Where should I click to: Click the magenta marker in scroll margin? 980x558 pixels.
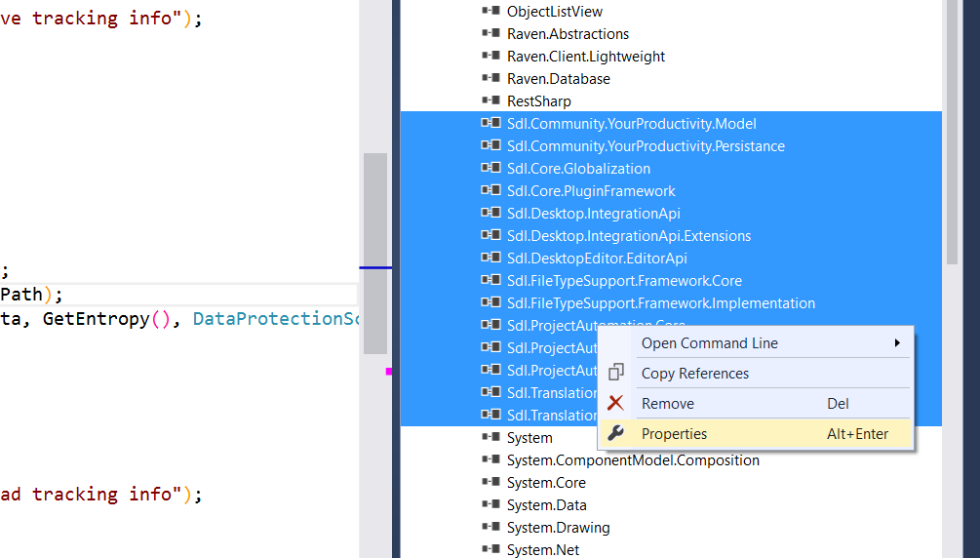coord(389,372)
